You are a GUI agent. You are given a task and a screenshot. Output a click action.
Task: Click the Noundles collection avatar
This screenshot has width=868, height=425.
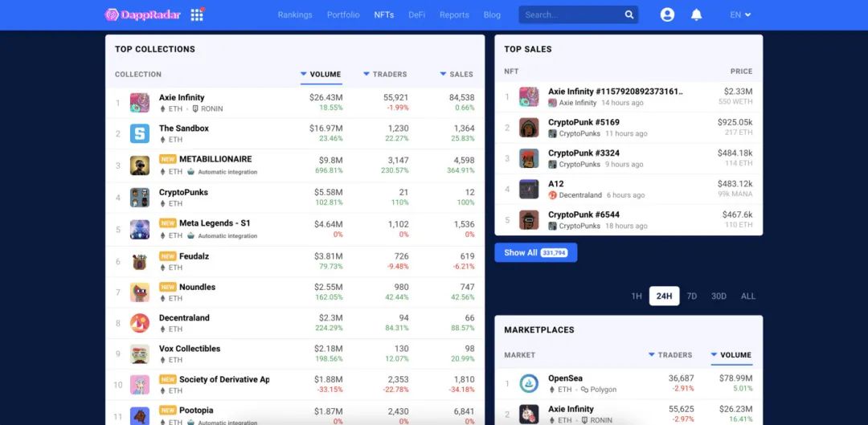[x=140, y=292]
